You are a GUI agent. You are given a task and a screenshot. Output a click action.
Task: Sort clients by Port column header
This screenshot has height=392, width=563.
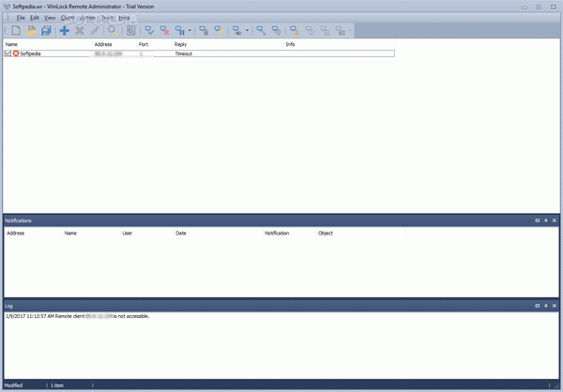click(155, 44)
